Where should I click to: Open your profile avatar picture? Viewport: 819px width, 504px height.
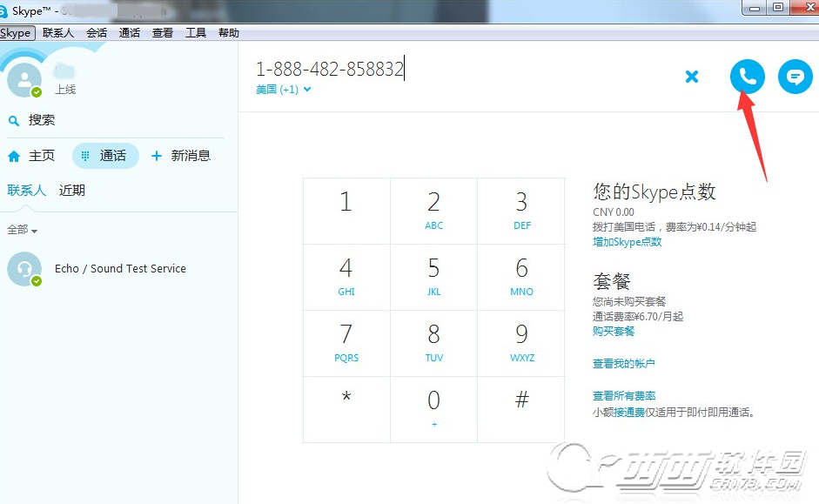pyautogui.click(x=24, y=79)
